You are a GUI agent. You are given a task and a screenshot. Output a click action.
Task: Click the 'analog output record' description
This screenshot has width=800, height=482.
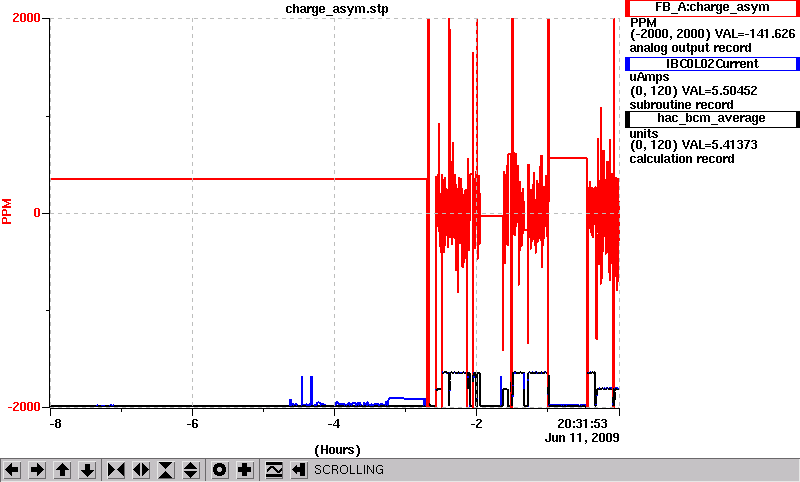pos(690,48)
